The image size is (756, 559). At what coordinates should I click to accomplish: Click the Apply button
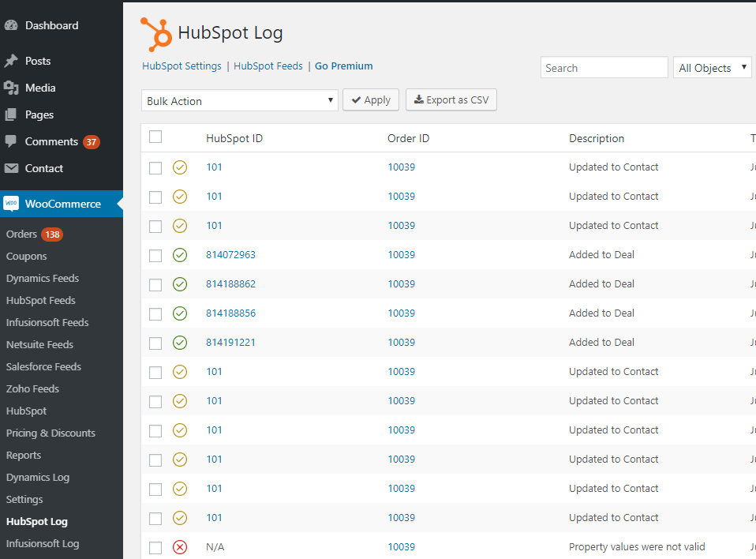tap(371, 99)
